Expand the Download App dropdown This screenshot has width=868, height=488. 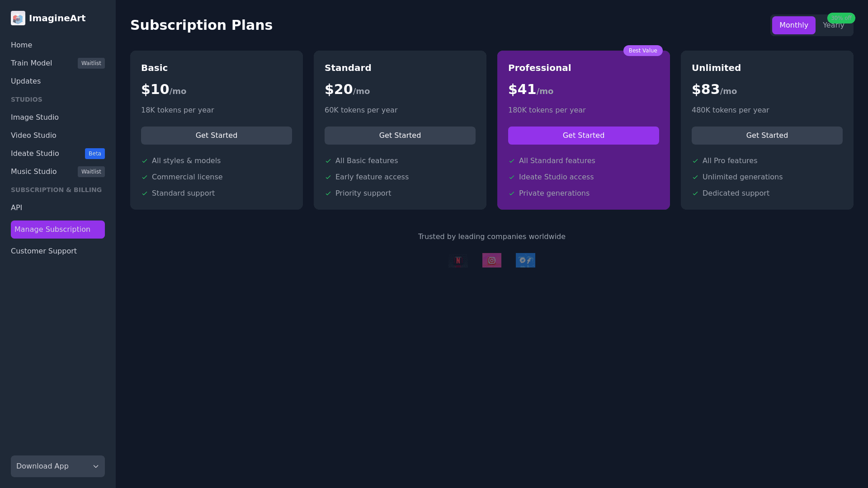point(58,466)
